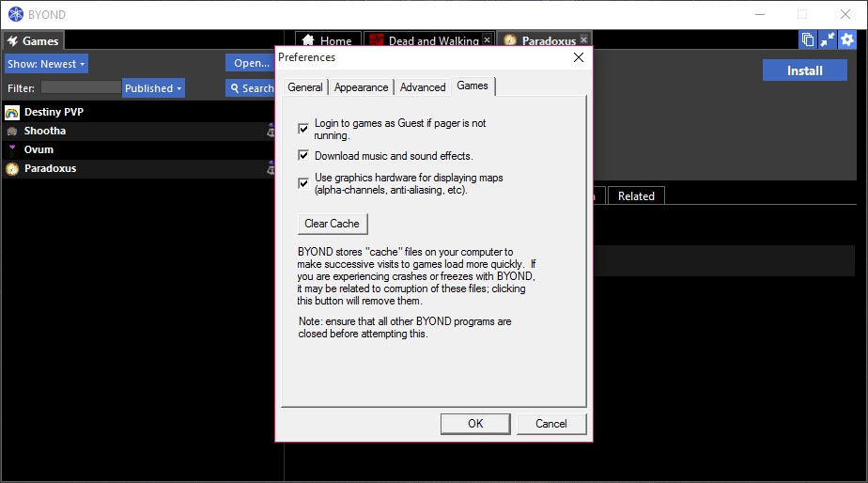Switch to the Dead and Walking tab

point(429,39)
